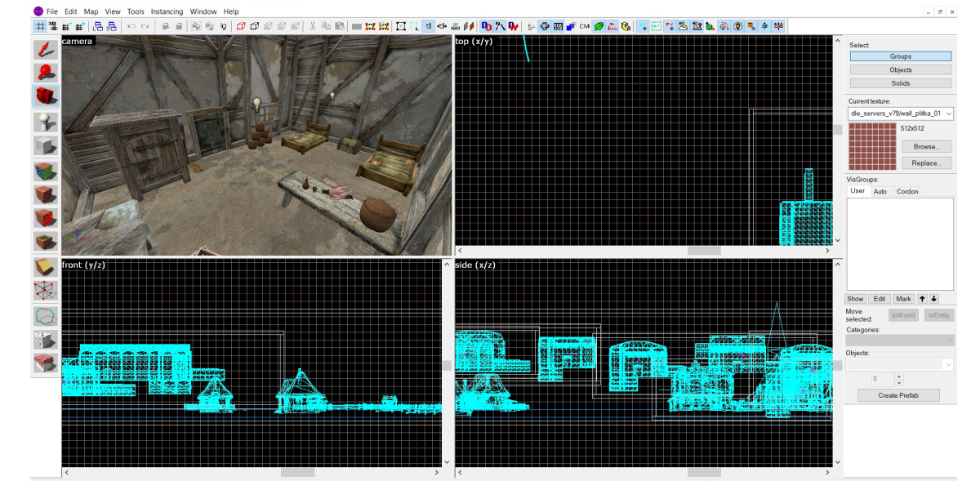The width and height of the screenshot is (980, 490).
Task: Click the Solids select button
Action: [901, 83]
